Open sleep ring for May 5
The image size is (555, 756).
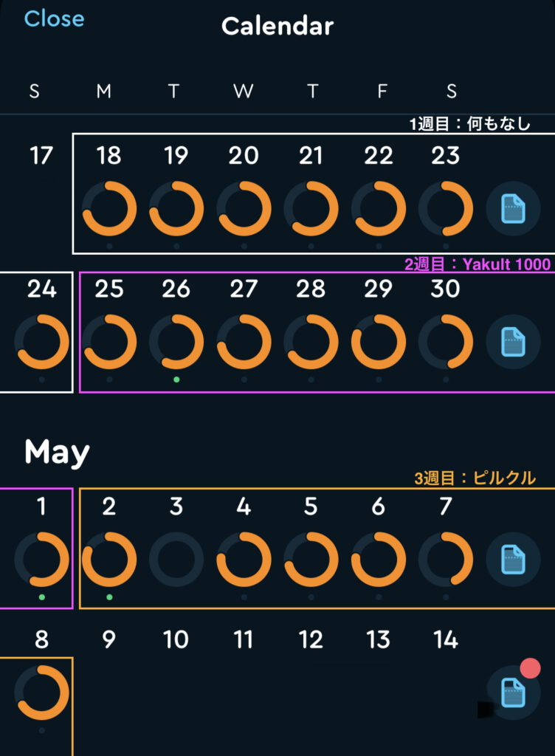point(311,560)
